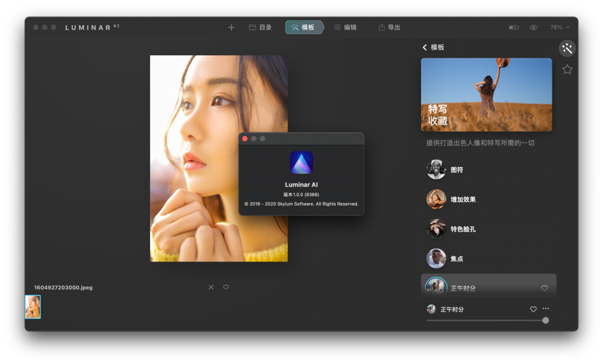Toggle the eye preview icon

(534, 27)
